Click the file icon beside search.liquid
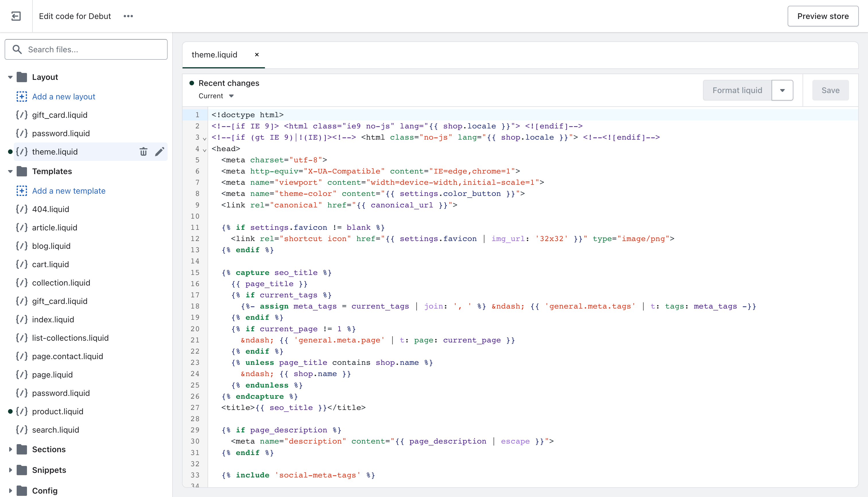Viewport: 868px width, 497px height. tap(22, 430)
